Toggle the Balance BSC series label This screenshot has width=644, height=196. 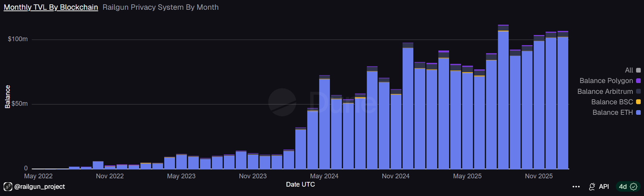tap(612, 102)
